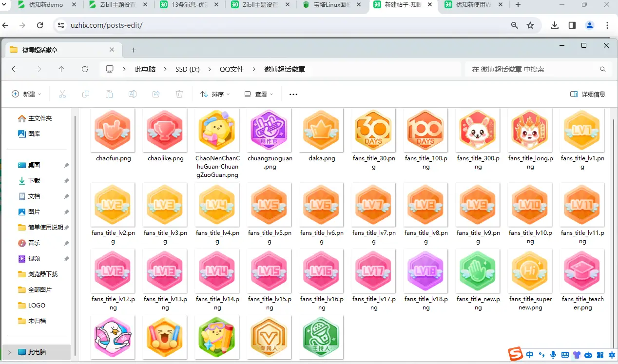Expand the 此电脑 tree node chevron
Screen dimensions: 618x364
point(9,352)
